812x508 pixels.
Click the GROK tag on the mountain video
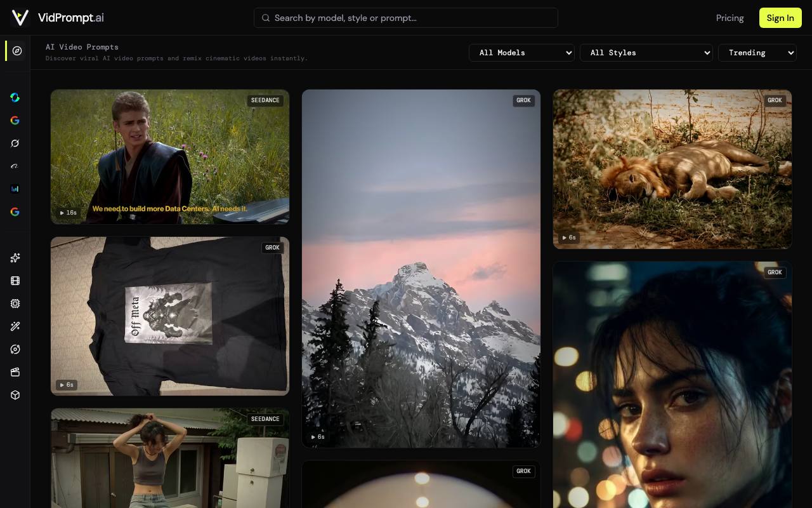click(523, 100)
